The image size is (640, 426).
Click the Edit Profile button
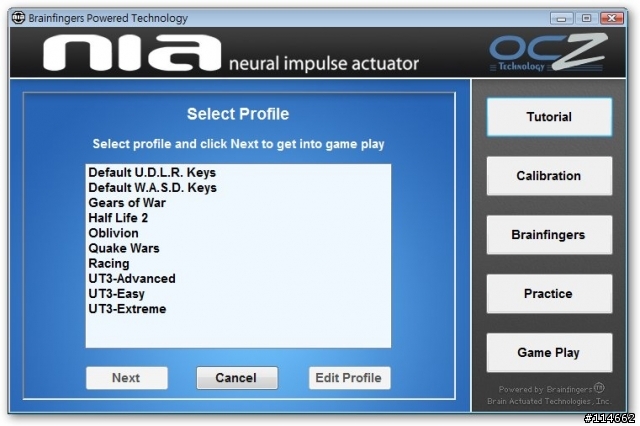pyautogui.click(x=349, y=378)
